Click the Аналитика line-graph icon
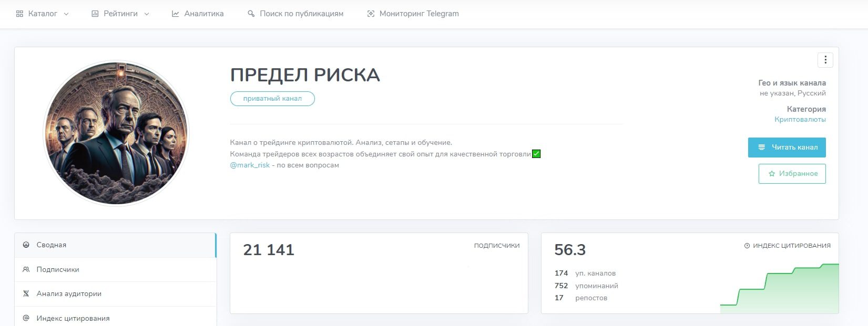Screen dimensions: 868x326 (176, 14)
